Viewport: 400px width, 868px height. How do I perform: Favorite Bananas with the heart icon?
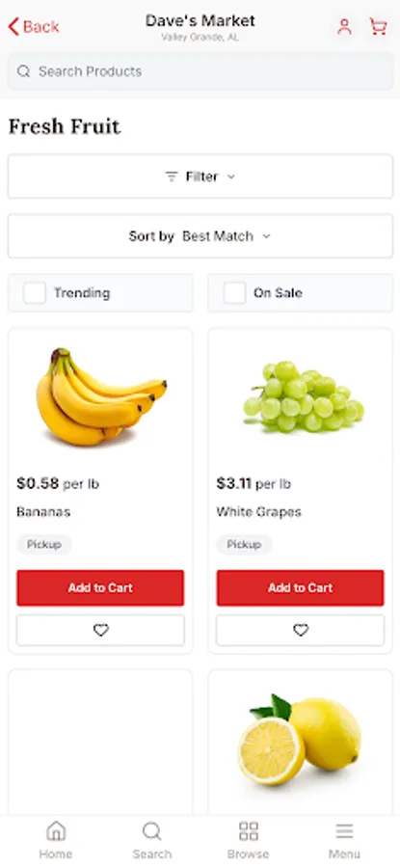[x=100, y=630]
